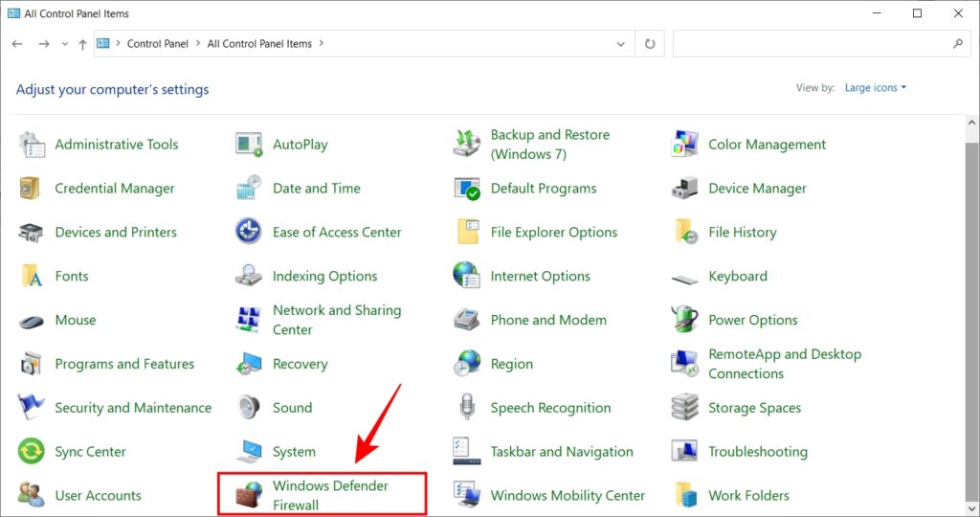Click the Mouse icon
Image resolution: width=980 pixels, height=517 pixels.
[32, 322]
